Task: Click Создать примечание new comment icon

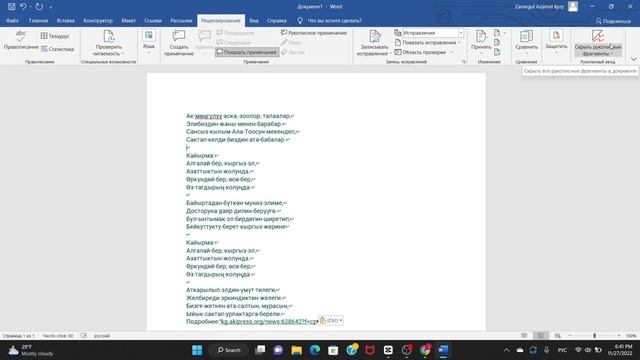Action: [178, 36]
